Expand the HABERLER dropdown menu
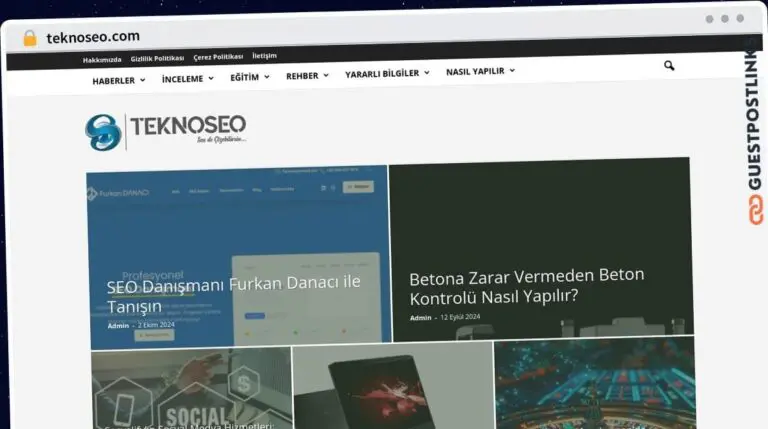 point(118,80)
